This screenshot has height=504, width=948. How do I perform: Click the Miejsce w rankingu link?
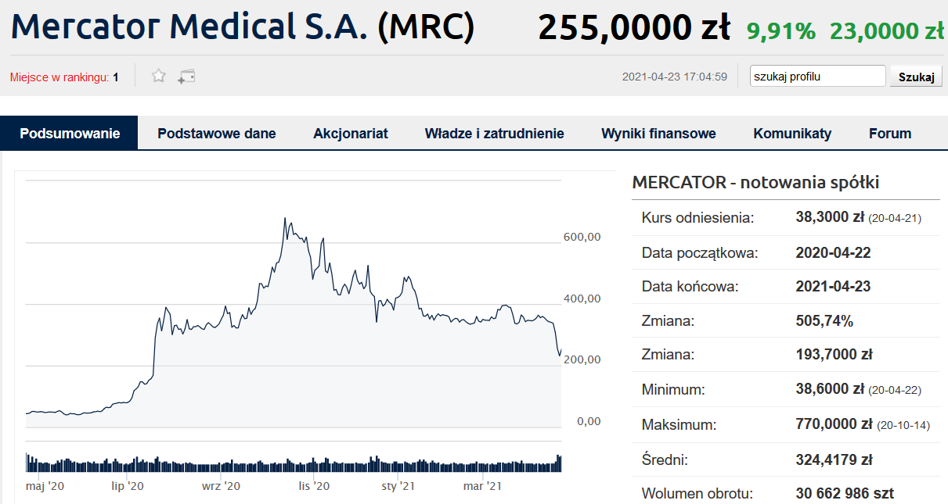[59, 77]
